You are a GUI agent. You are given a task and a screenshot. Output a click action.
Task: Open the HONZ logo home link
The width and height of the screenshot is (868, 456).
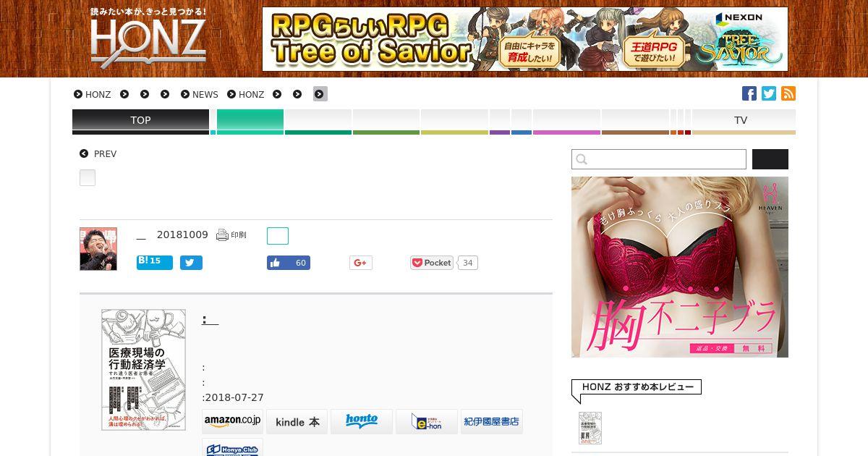pyautogui.click(x=148, y=38)
